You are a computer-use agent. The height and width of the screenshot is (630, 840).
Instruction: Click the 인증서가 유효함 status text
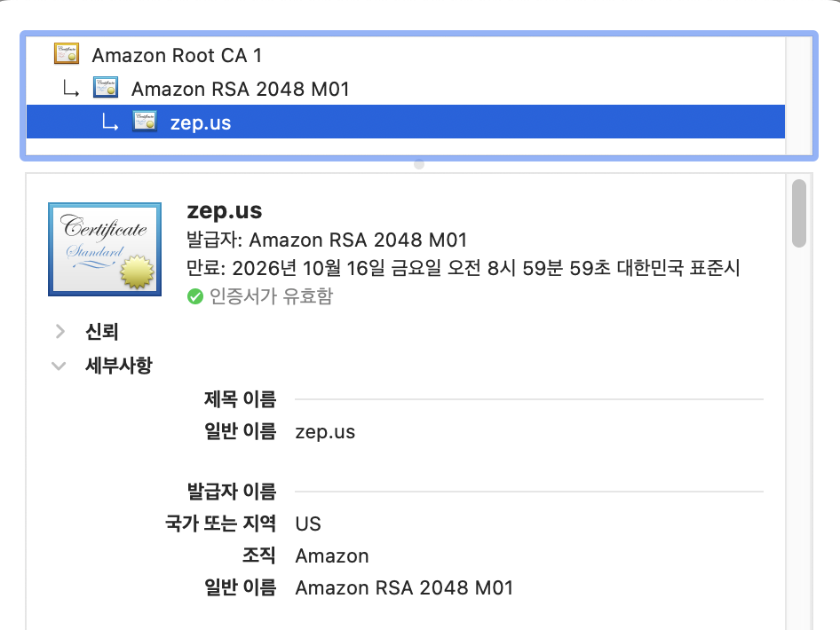(271, 296)
